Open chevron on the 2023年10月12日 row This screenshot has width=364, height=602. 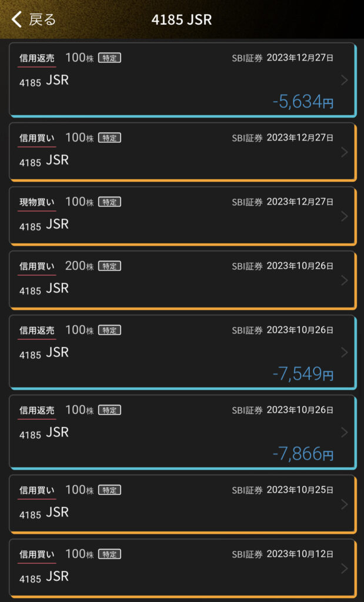tap(344, 568)
